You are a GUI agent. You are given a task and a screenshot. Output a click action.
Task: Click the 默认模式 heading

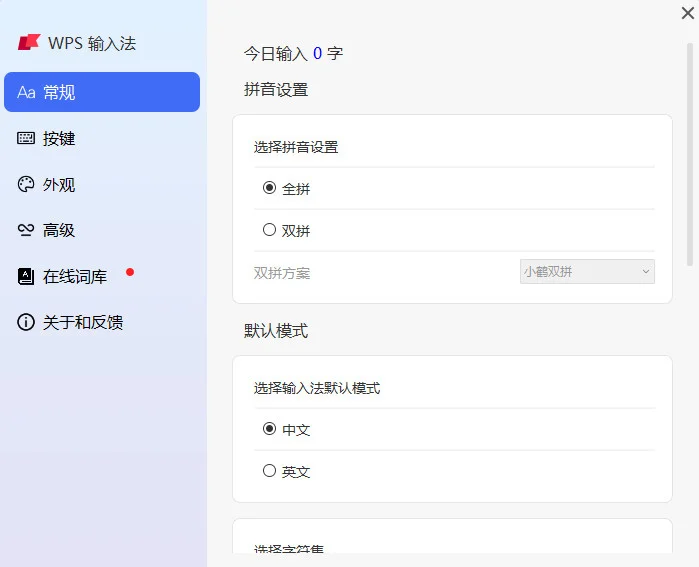(276, 331)
